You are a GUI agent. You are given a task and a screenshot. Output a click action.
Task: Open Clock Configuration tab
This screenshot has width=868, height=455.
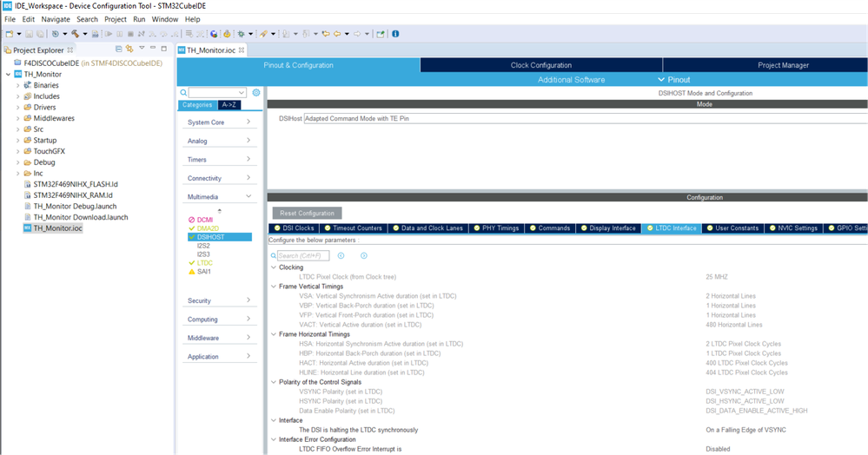point(540,65)
